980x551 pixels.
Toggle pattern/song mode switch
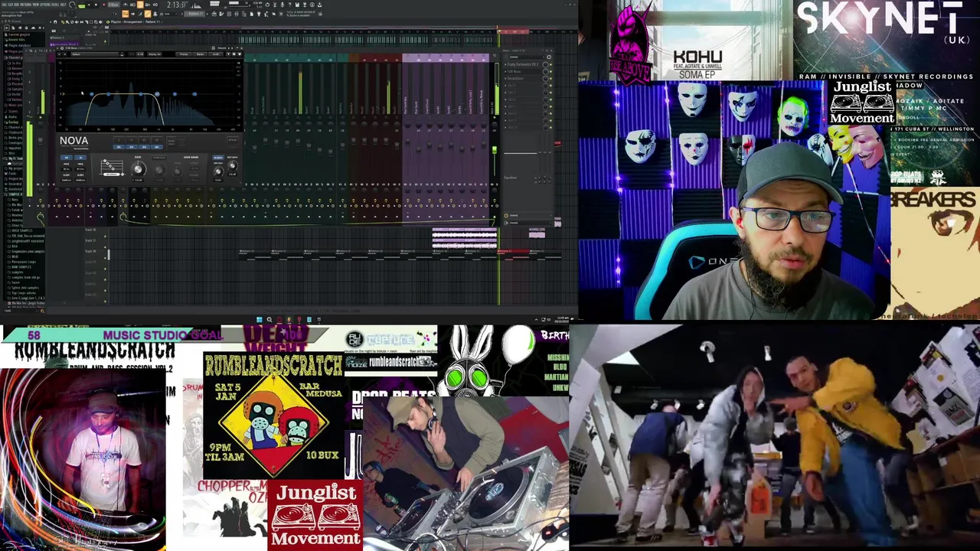coord(80,5)
